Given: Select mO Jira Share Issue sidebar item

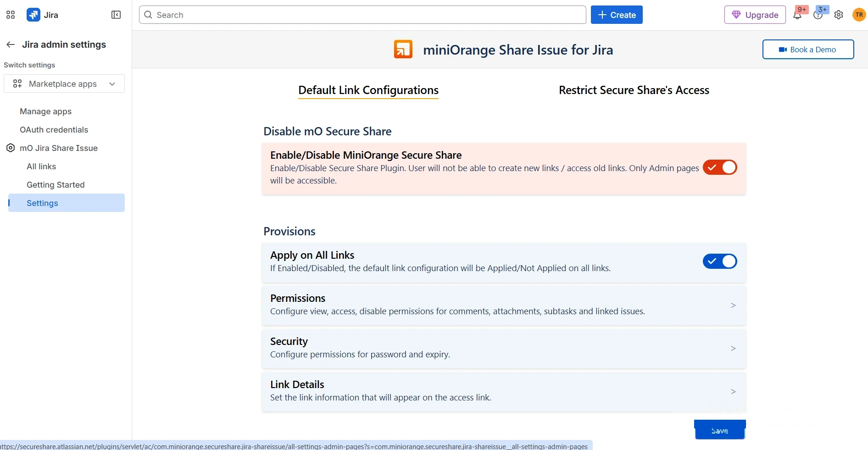Looking at the screenshot, I should 59,148.
